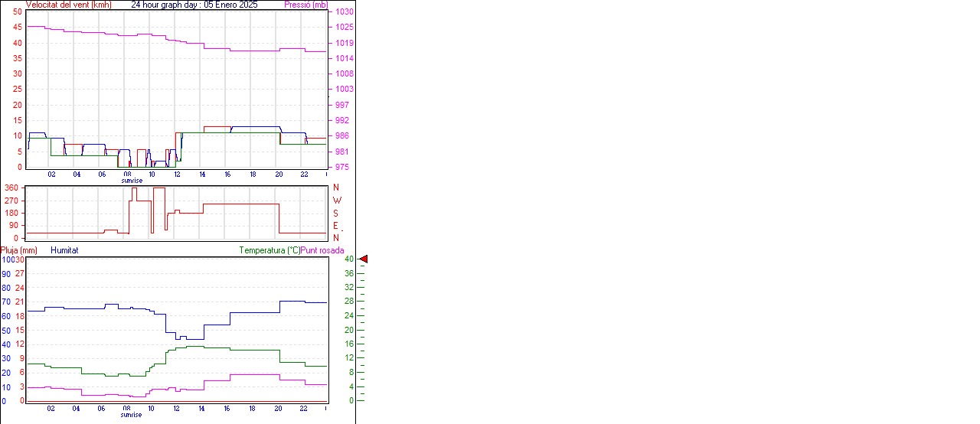
Task: Click the 50 wind speed axis value
Action: (18, 12)
